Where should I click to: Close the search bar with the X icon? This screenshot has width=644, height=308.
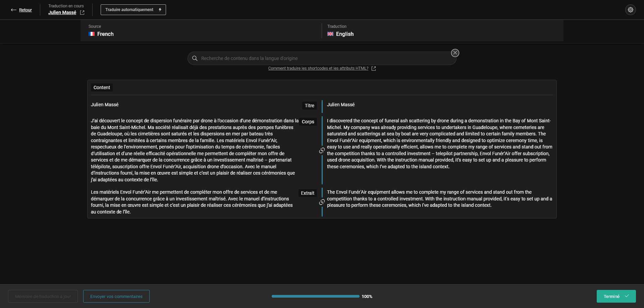tap(455, 53)
